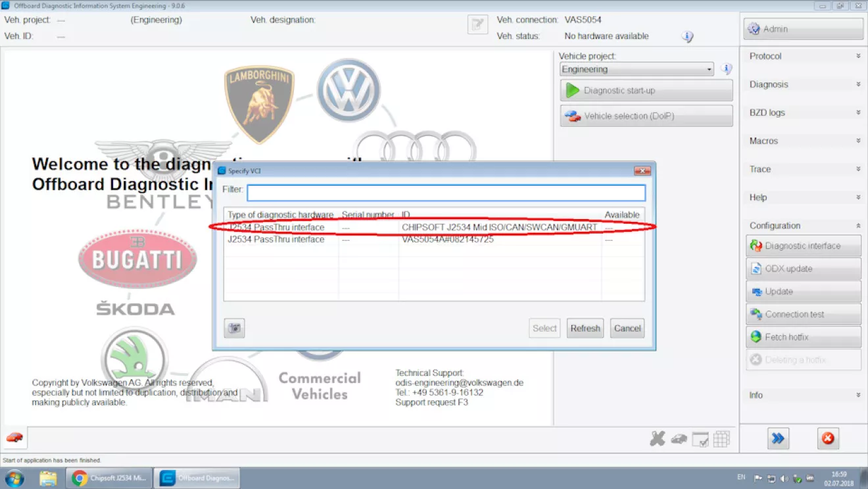Click the gray car status icon
Image resolution: width=868 pixels, height=489 pixels.
(679, 439)
